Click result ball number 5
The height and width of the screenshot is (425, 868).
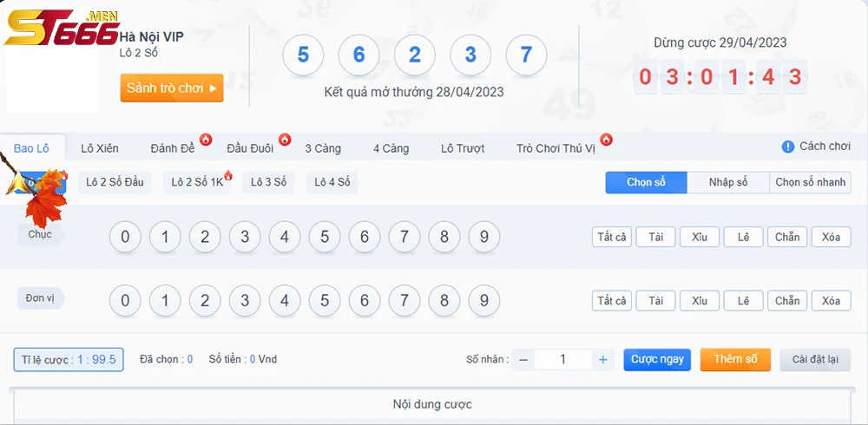(303, 55)
